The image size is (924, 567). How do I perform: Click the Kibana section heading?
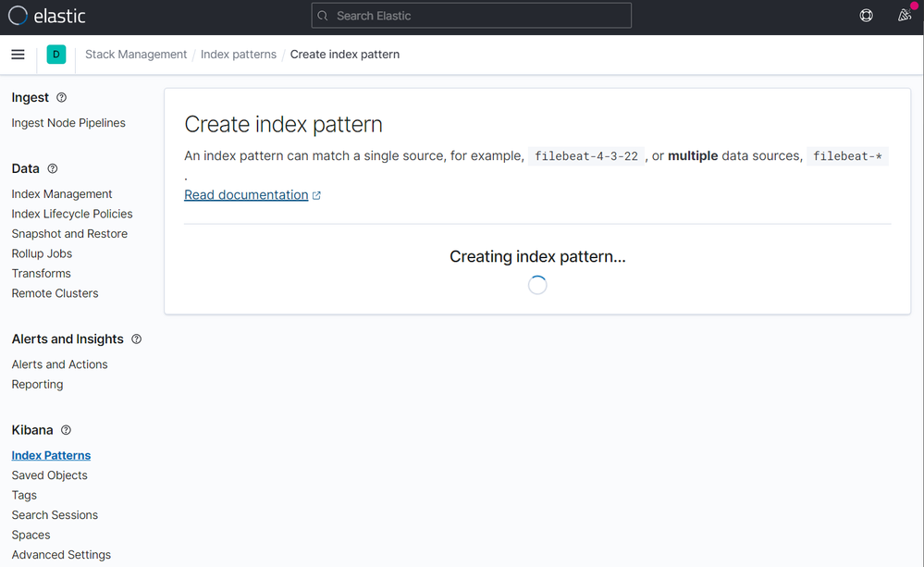coord(31,430)
